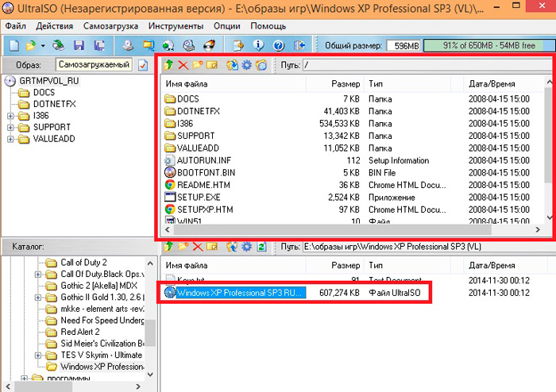Image resolution: width=556 pixels, height=392 pixels.
Task: Open the Помощь menu
Action: pos(268,26)
